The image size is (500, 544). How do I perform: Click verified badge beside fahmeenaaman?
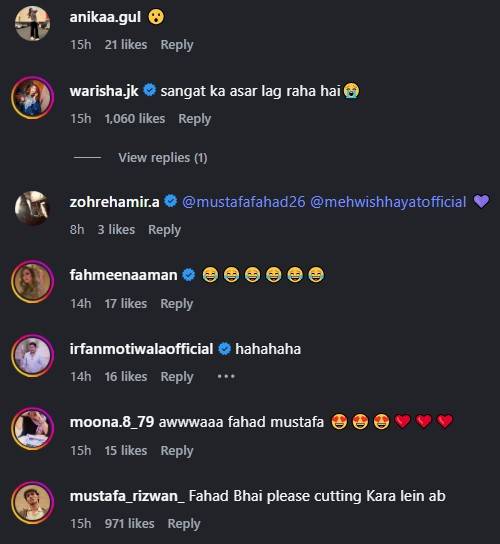pyautogui.click(x=189, y=275)
